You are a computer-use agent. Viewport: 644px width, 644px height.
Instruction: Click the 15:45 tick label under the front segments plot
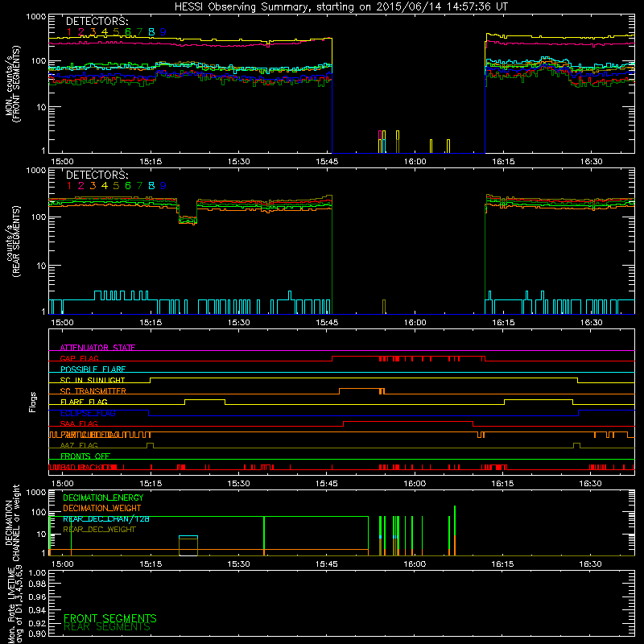pyautogui.click(x=327, y=162)
